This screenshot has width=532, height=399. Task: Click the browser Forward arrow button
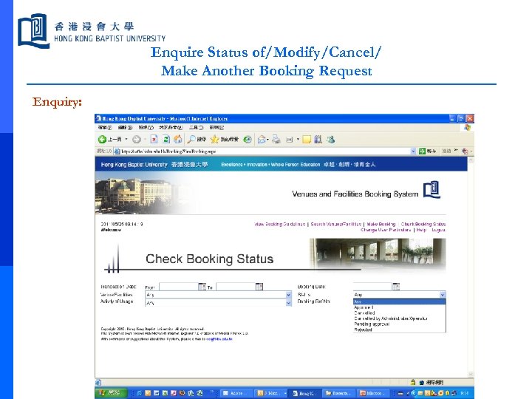click(x=137, y=140)
